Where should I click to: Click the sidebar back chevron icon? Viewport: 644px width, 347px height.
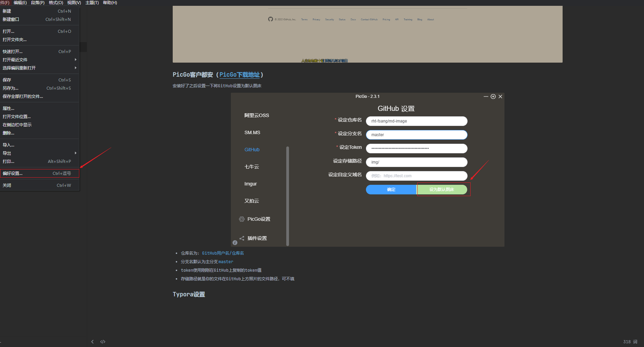[92, 342]
